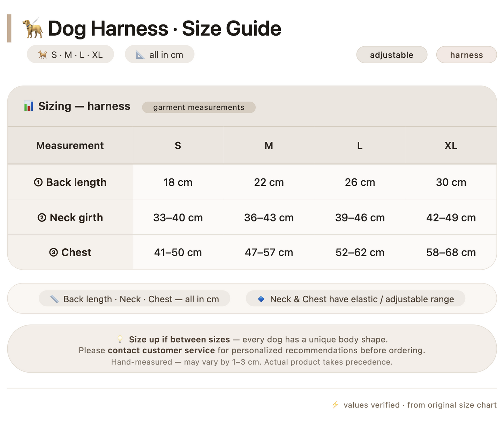Click the ruler triangle icon beside all in cm
This screenshot has height=426, width=504.
point(140,55)
